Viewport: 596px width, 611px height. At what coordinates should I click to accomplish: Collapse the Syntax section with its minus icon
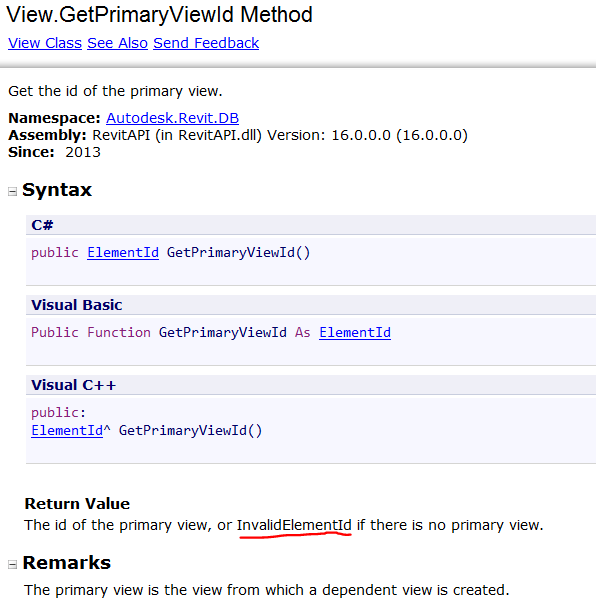[x=12, y=191]
